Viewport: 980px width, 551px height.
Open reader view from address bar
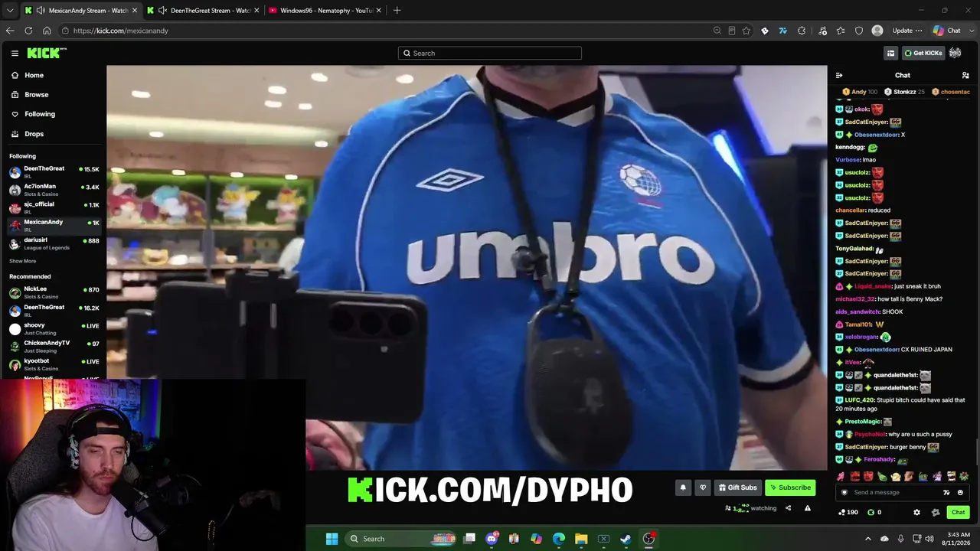(x=732, y=31)
